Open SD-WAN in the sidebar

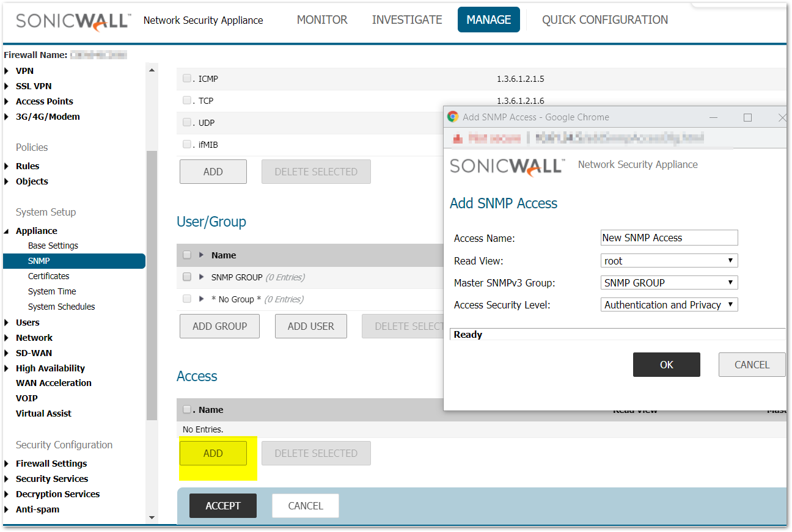click(34, 353)
